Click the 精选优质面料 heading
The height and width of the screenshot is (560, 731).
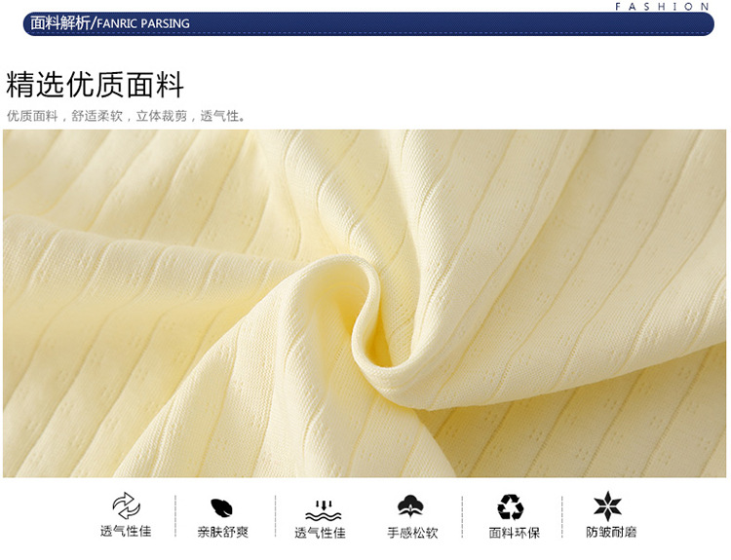96,85
